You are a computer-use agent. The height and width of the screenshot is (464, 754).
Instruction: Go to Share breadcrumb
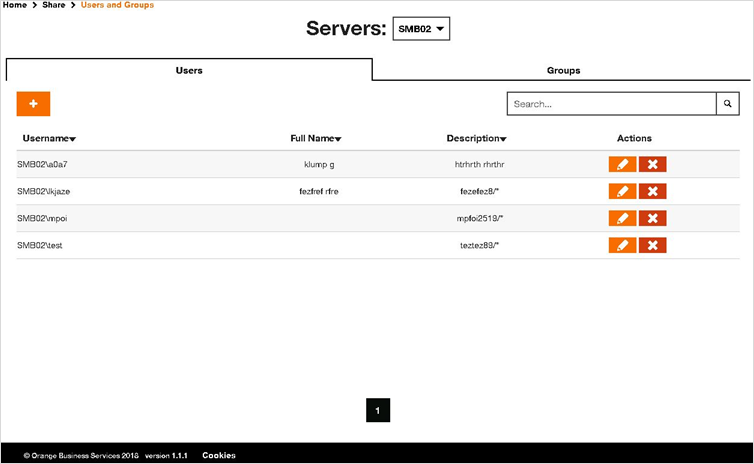coord(53,5)
